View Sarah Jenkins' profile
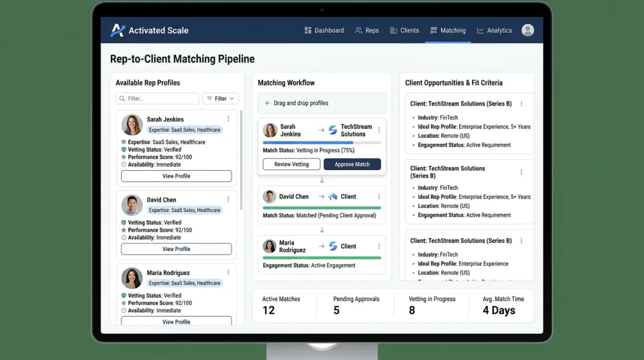Viewport: 644px width, 360px height. click(x=176, y=176)
